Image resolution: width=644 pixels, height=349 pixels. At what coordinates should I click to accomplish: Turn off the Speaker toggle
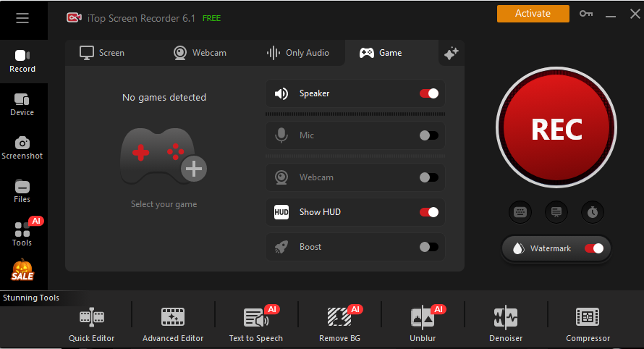(x=429, y=93)
